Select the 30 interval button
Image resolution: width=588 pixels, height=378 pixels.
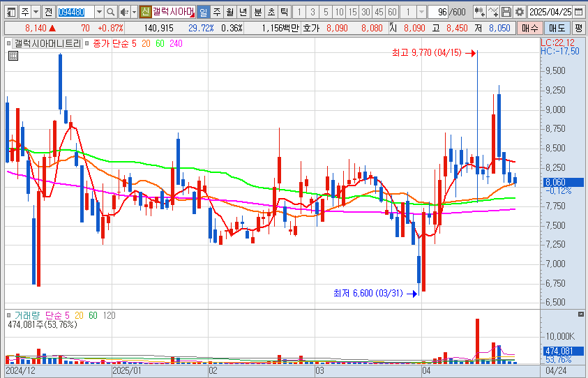(365, 13)
